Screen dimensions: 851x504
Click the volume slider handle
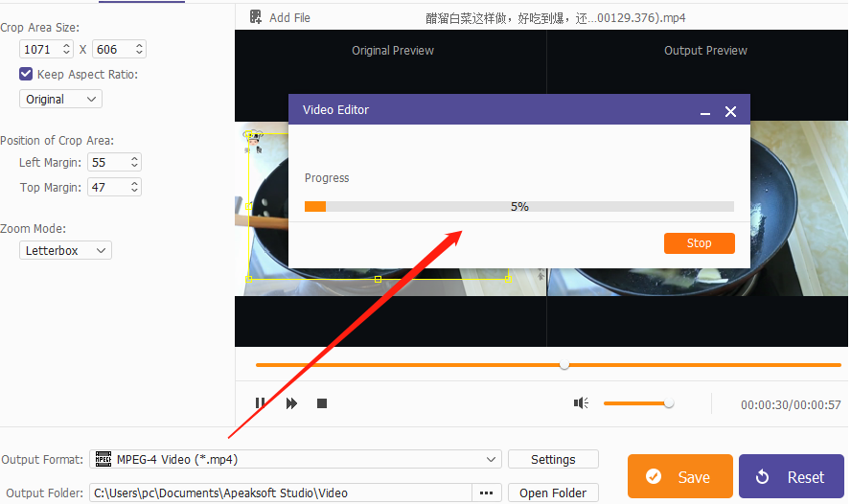pyautogui.click(x=669, y=403)
